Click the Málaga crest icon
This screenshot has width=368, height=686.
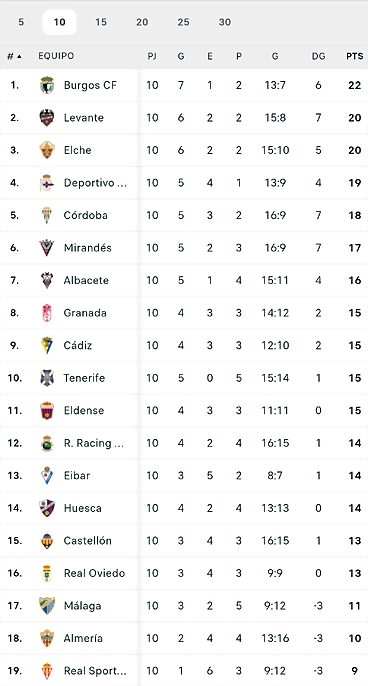click(x=47, y=606)
